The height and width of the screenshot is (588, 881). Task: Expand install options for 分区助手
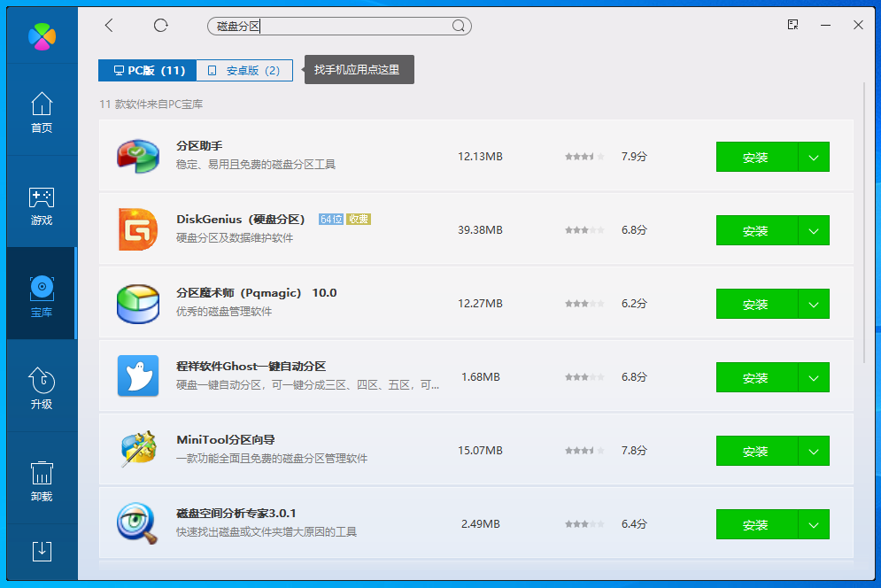pyautogui.click(x=814, y=157)
